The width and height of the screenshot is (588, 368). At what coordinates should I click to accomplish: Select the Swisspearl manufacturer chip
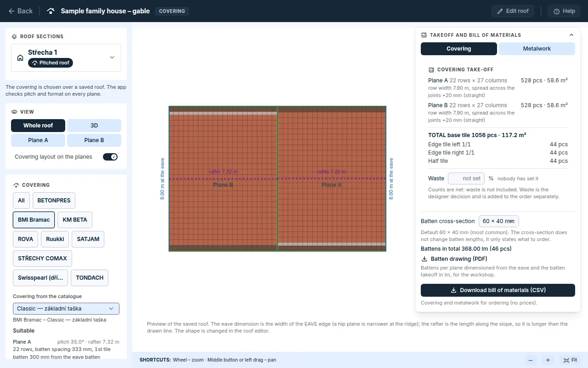pos(40,278)
